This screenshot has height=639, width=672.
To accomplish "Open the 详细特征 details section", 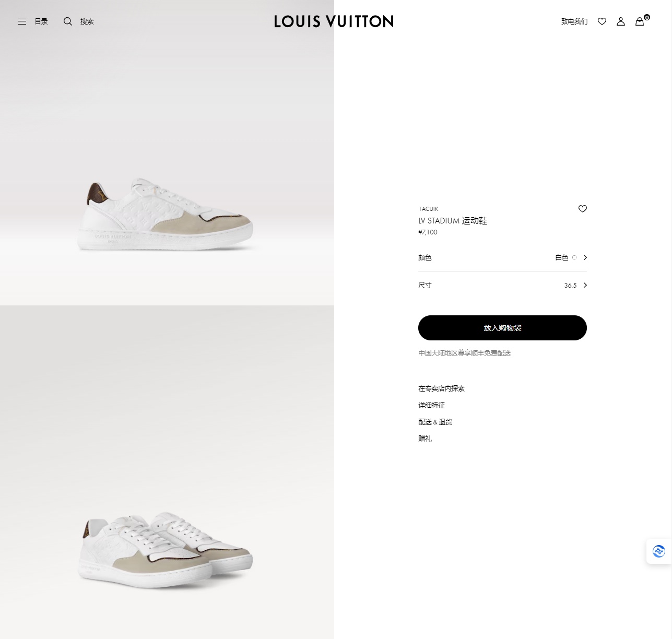I will (x=431, y=405).
